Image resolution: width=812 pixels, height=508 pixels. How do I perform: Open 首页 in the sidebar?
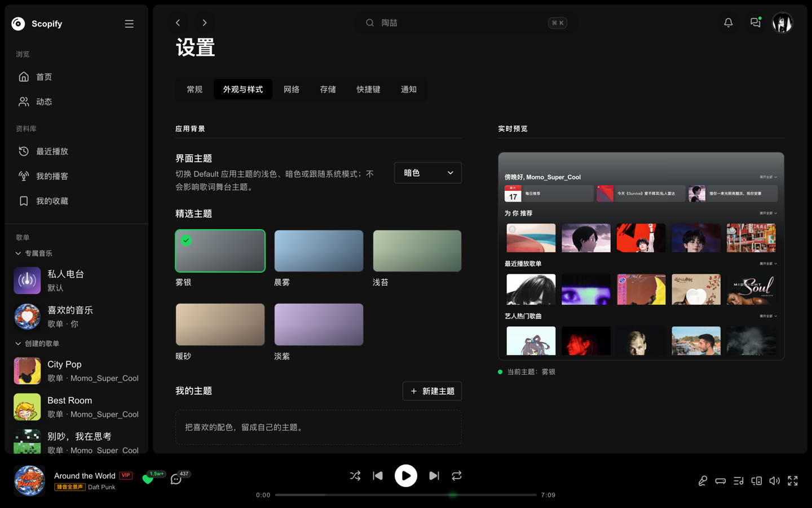(x=76, y=77)
